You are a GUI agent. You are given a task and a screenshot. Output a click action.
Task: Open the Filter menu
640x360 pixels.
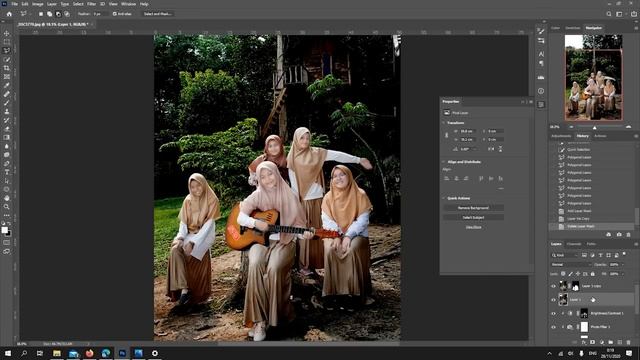[x=91, y=4]
